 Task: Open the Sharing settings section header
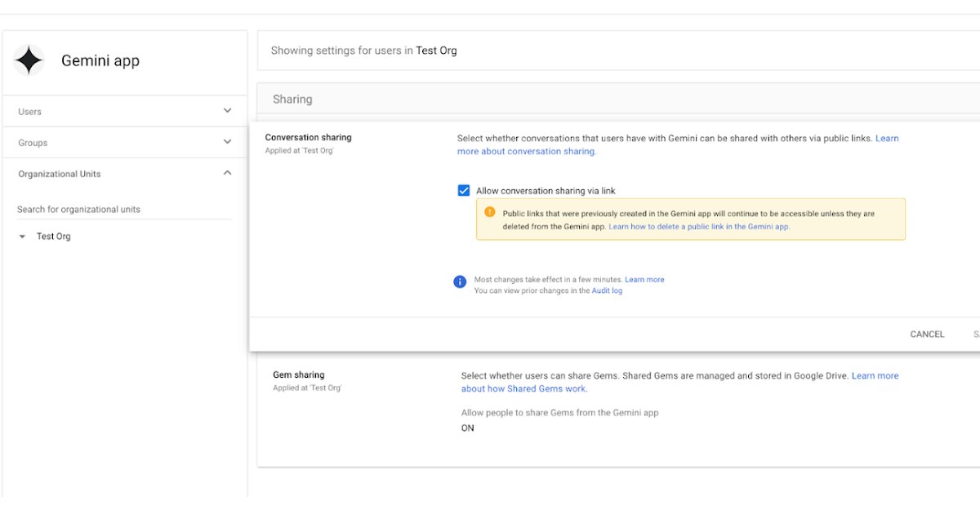click(292, 99)
